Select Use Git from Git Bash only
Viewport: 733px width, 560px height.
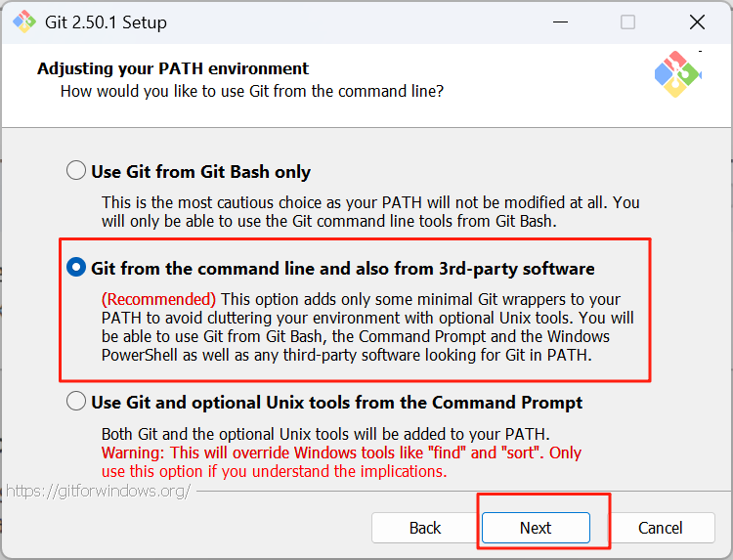tap(76, 171)
